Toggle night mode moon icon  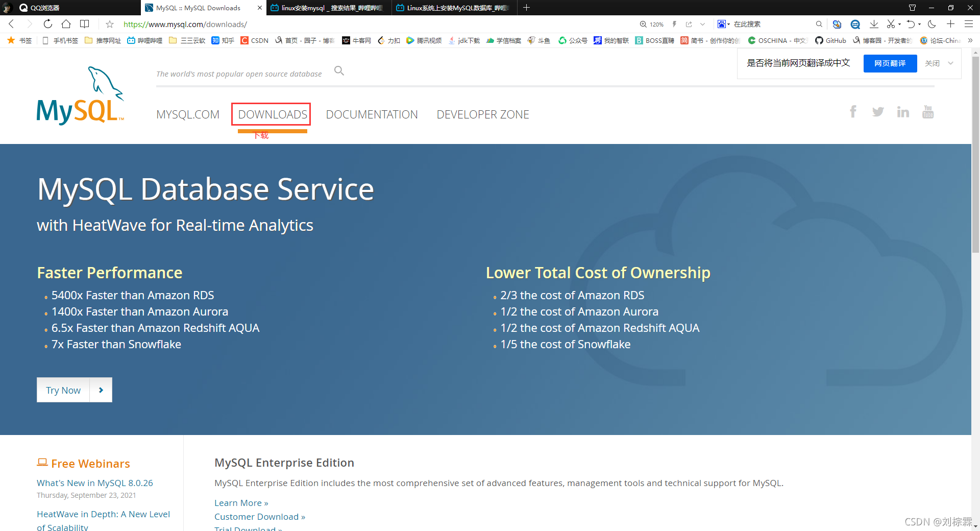(932, 24)
